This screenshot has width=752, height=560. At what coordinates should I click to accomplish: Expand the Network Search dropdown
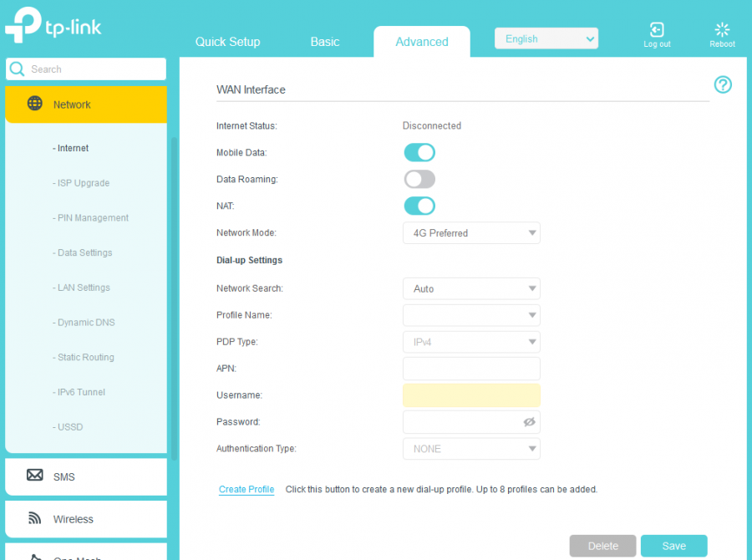point(471,288)
